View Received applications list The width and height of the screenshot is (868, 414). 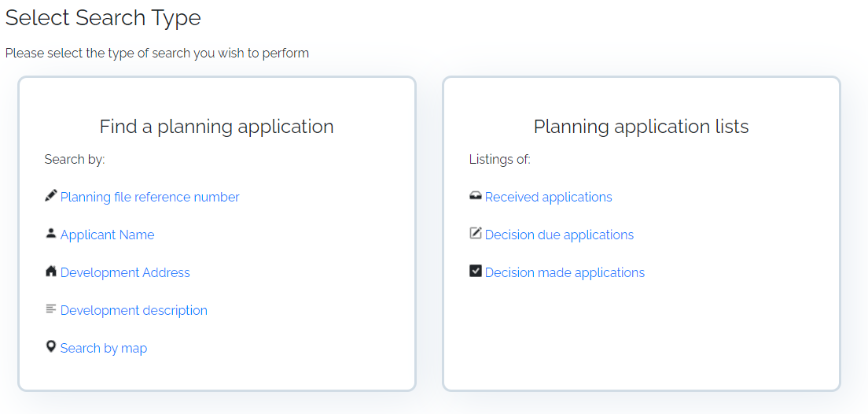pos(549,197)
